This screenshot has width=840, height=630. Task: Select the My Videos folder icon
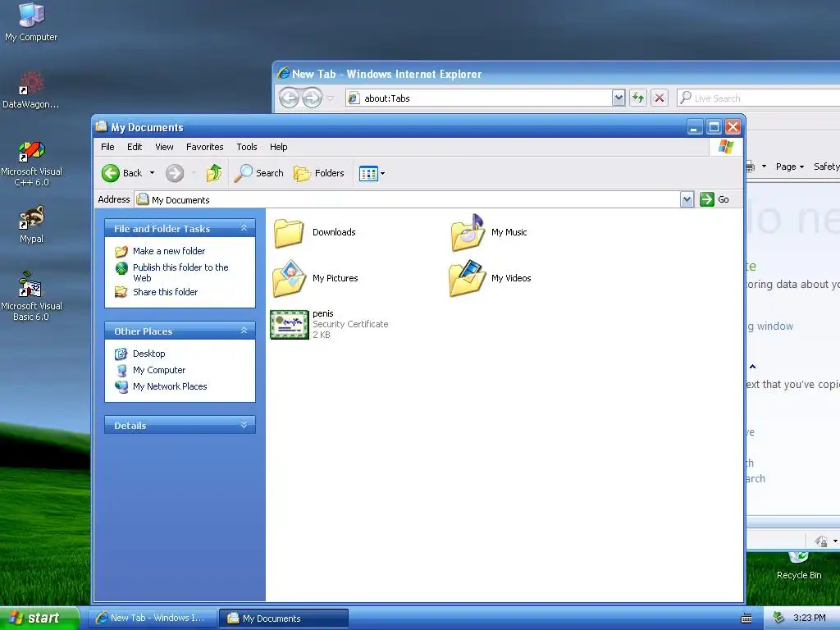(467, 279)
